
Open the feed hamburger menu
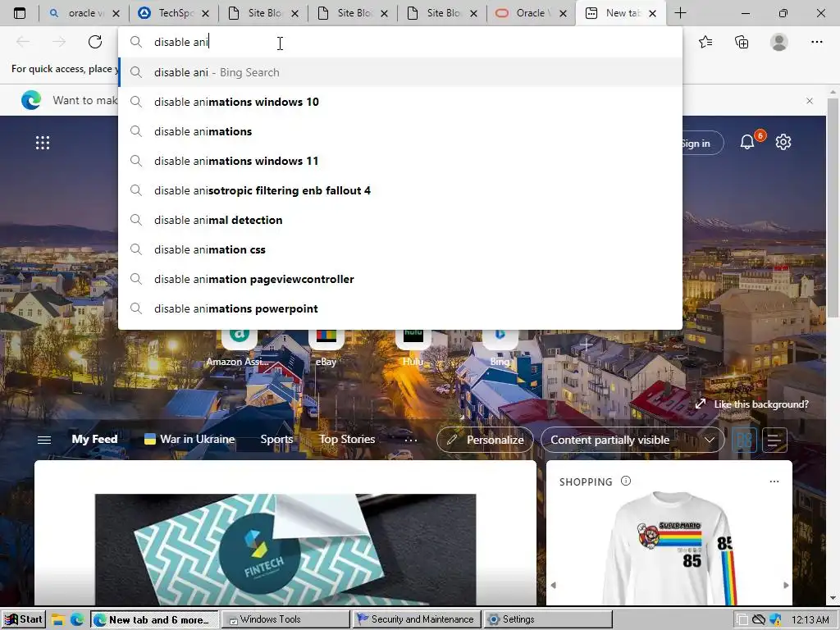pyautogui.click(x=44, y=440)
